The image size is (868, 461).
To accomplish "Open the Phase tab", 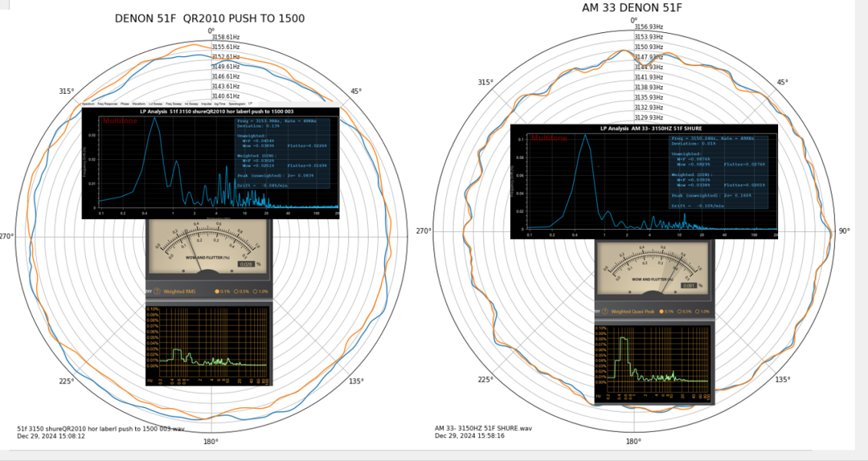I will 124,104.
